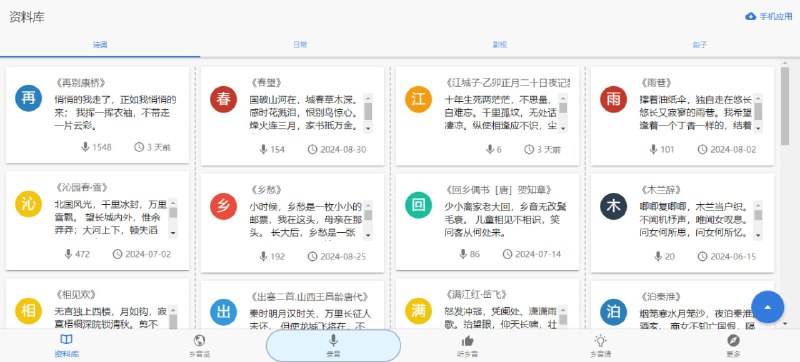This screenshot has height=362, width=800.
Task: Click the yellow 相 avatar of 《相见欢》
Action: coord(29,311)
